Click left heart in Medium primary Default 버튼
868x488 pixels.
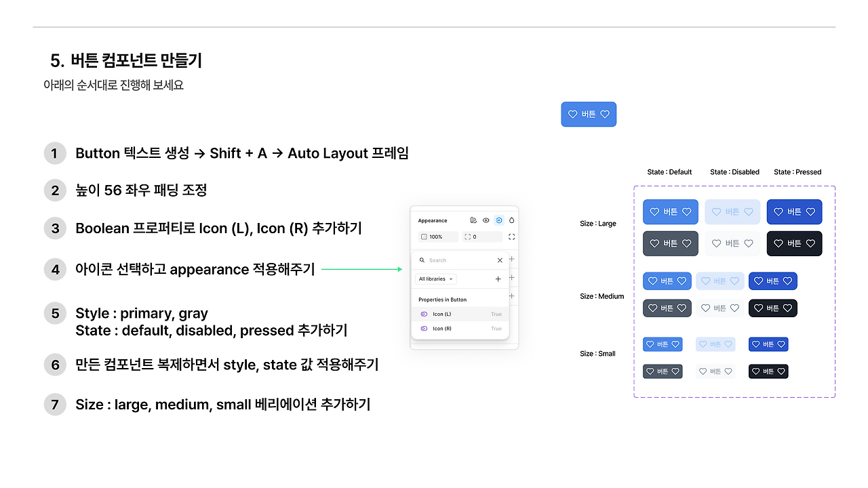(652, 281)
